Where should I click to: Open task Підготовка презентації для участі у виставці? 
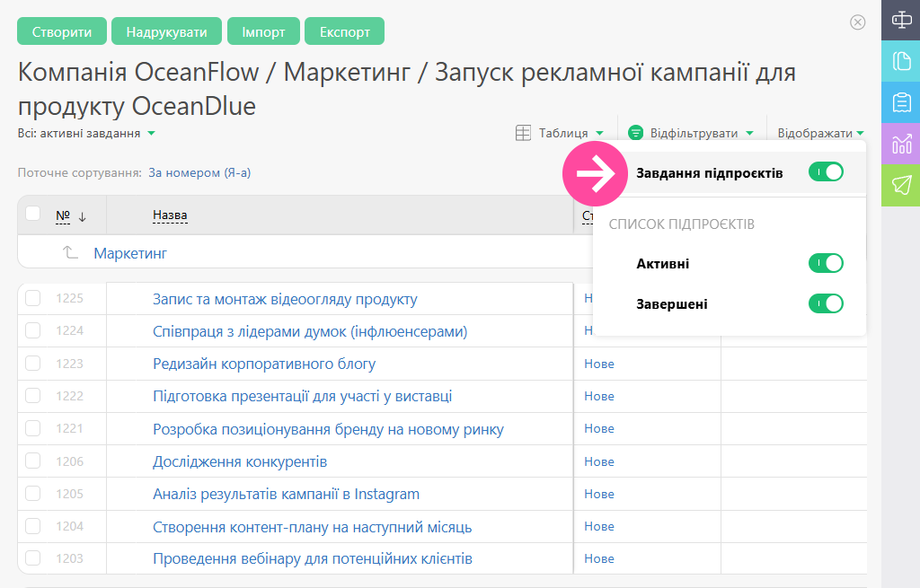302,396
